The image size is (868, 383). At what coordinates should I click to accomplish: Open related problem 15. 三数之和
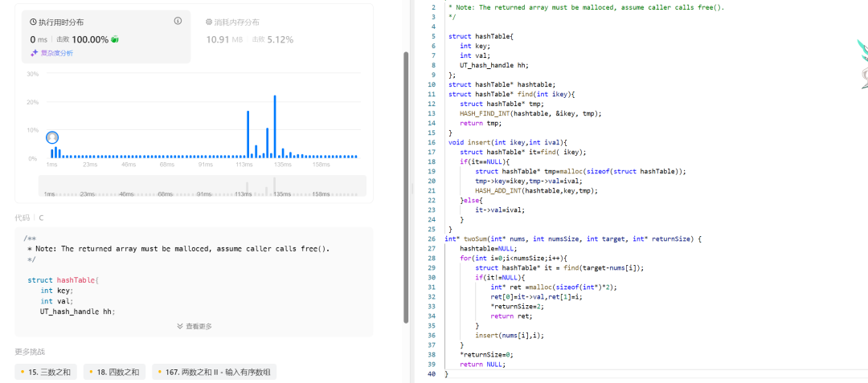(46, 372)
